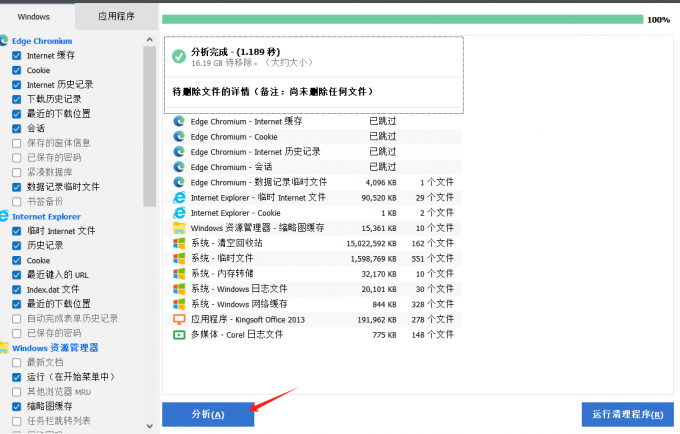The width and height of the screenshot is (680, 434).
Task: Click folder icon in 缩略图缓存 result row
Action: 179,228
